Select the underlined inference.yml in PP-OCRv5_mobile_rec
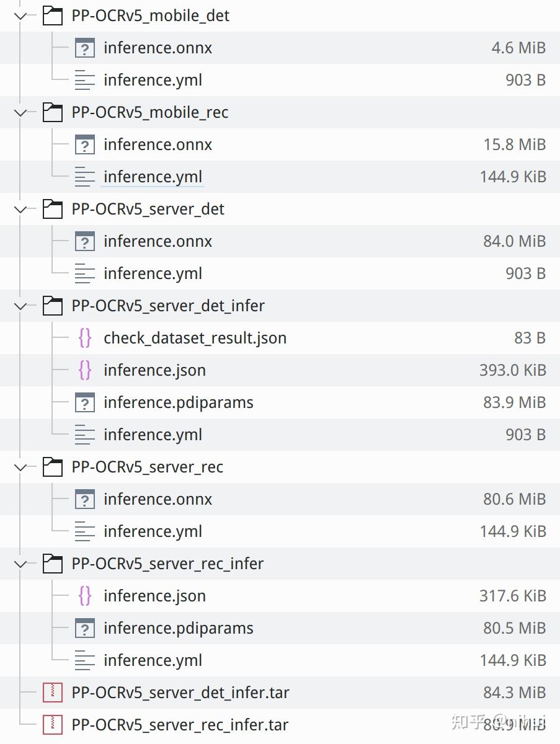Screen dimensions: 560x744 [153, 177]
